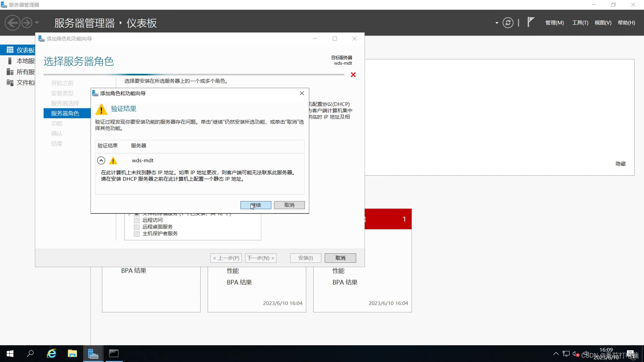
Task: Collapse the wds-mdt validation result row
Action: (x=101, y=161)
